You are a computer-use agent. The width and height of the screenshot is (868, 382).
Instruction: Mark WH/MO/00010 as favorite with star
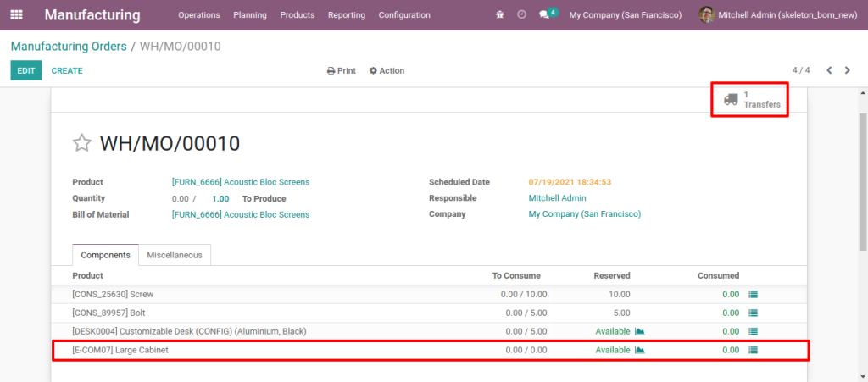(x=81, y=143)
